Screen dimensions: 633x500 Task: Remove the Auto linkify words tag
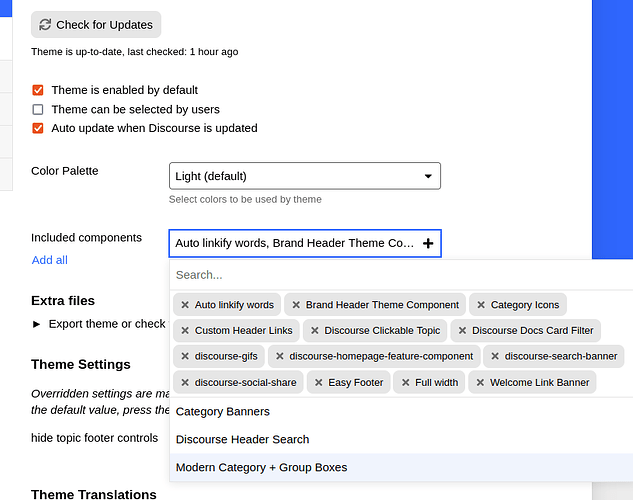(x=184, y=305)
